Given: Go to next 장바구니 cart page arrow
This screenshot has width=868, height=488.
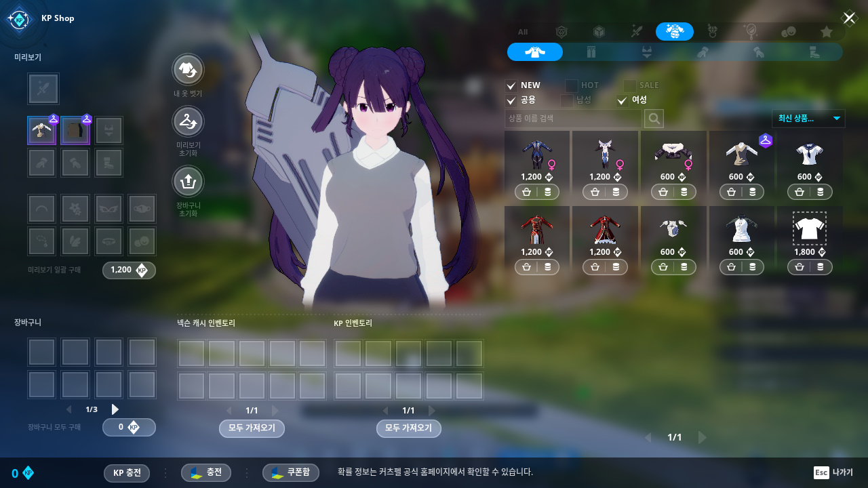Looking at the screenshot, I should coord(115,409).
